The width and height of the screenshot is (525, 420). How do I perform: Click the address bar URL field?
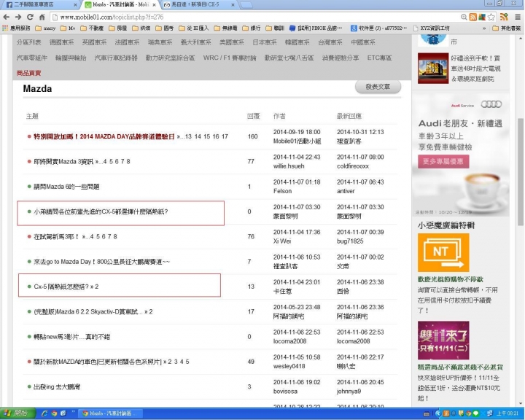(x=254, y=17)
